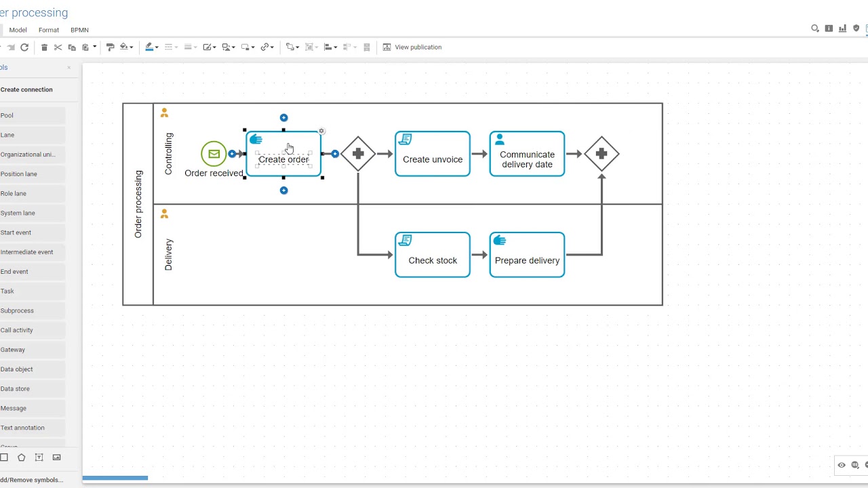This screenshot has width=868, height=488.
Task: Select the Gateway symbol
Action: pos(33,350)
